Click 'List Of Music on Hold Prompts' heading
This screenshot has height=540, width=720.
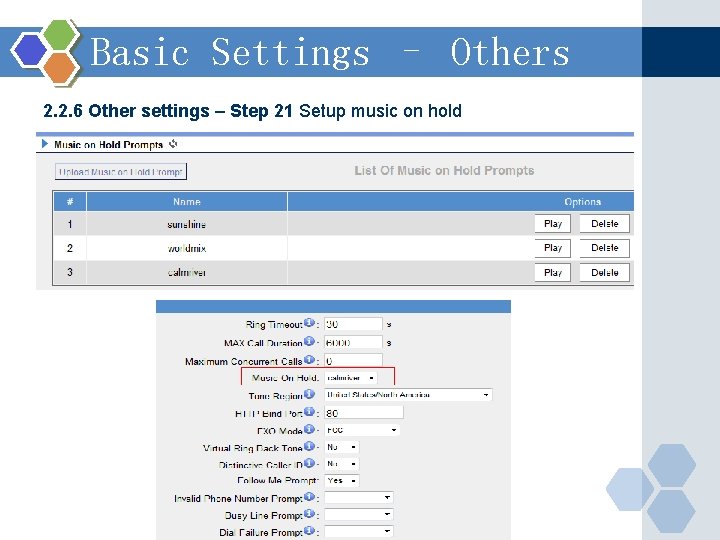pos(444,171)
